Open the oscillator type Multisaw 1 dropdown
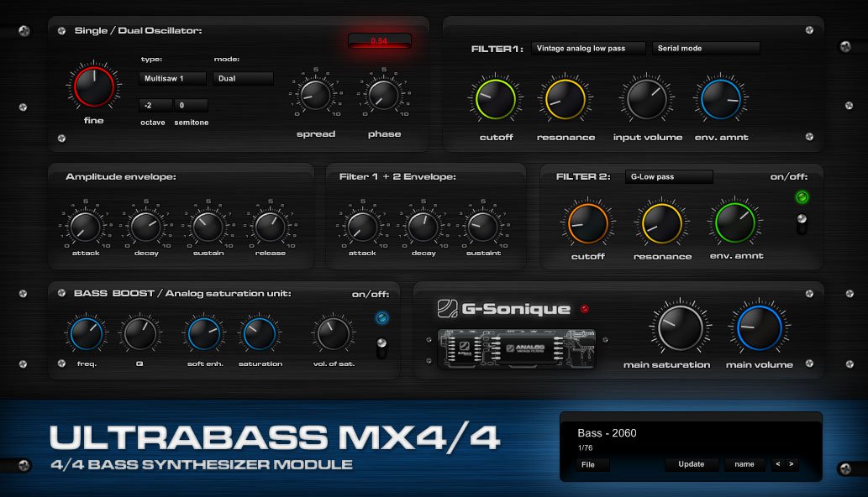Screen dimensions: 868x497 pos(172,79)
